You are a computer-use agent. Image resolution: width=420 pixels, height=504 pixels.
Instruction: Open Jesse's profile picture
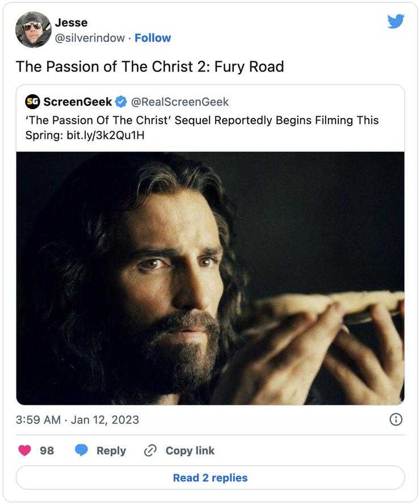click(33, 30)
